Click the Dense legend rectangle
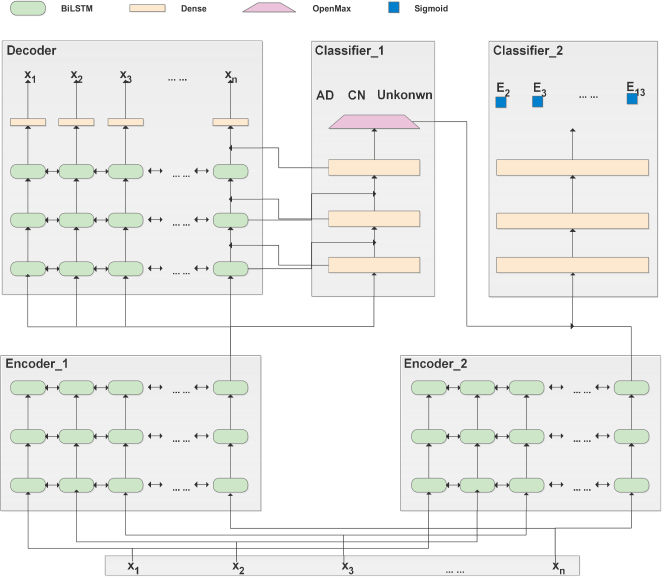This screenshot has width=662, height=577. point(147,8)
